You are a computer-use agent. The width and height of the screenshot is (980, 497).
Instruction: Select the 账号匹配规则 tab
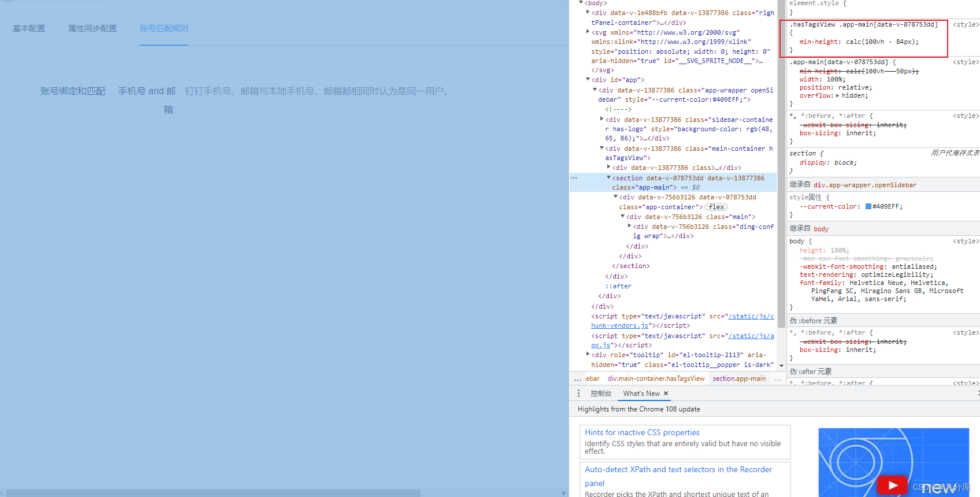tap(164, 28)
